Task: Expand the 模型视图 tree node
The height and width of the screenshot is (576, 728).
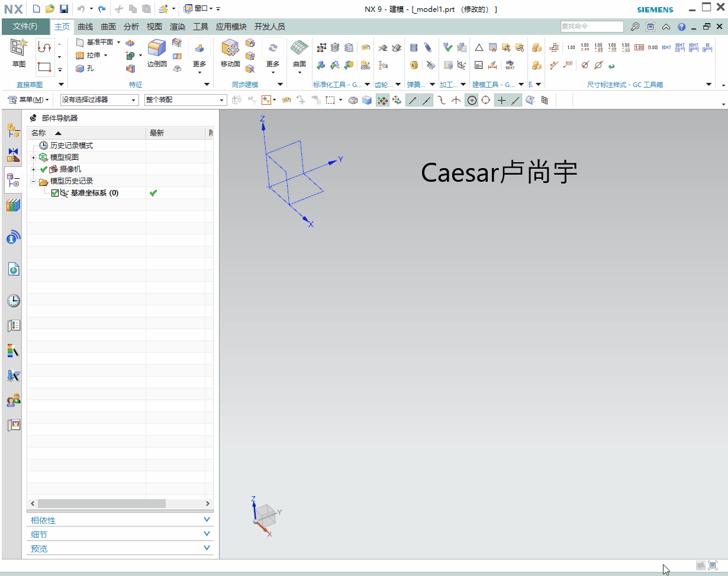Action: coord(34,157)
